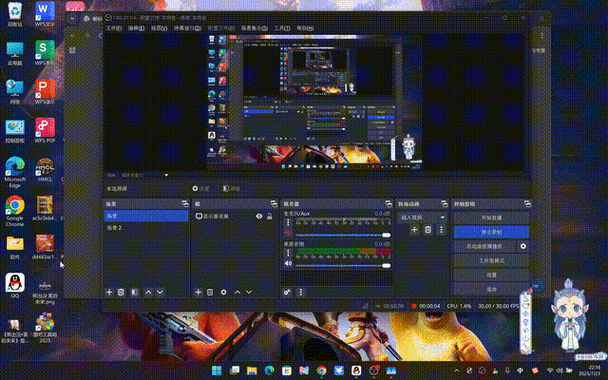The height and width of the screenshot is (380, 608).
Task: Click Start Streaming (开始直播) button
Action: (491, 218)
